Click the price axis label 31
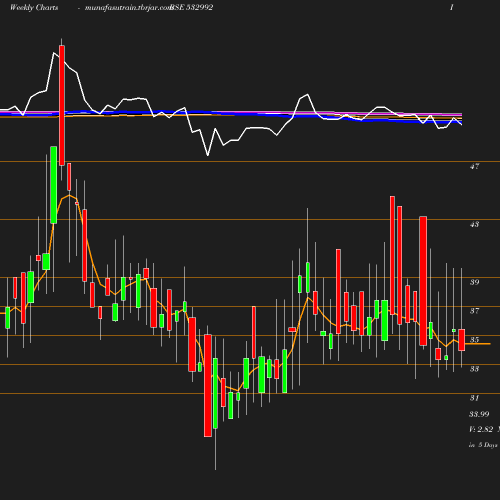 click(474, 398)
